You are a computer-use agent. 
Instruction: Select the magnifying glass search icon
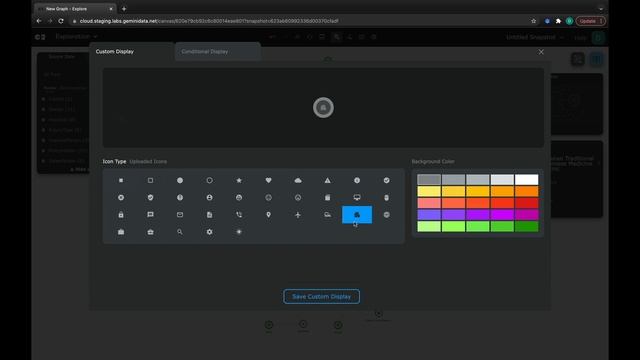180,232
